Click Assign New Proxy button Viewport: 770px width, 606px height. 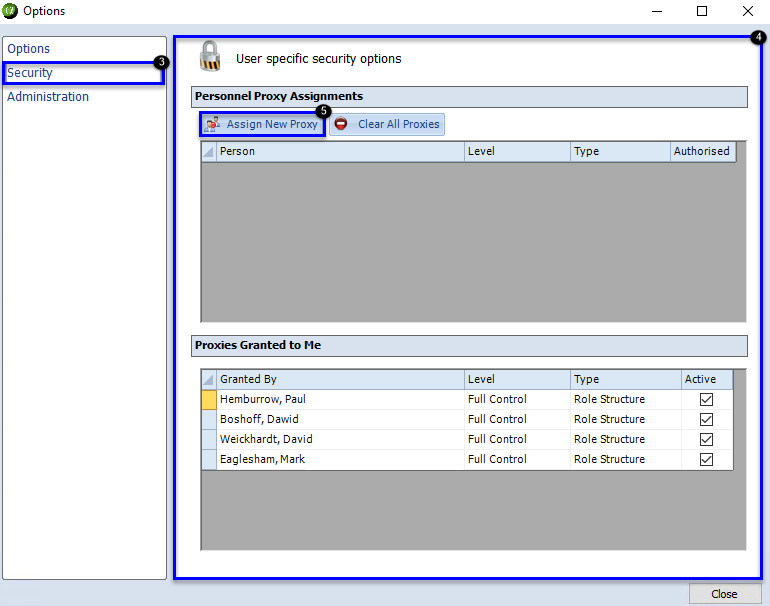[x=263, y=124]
